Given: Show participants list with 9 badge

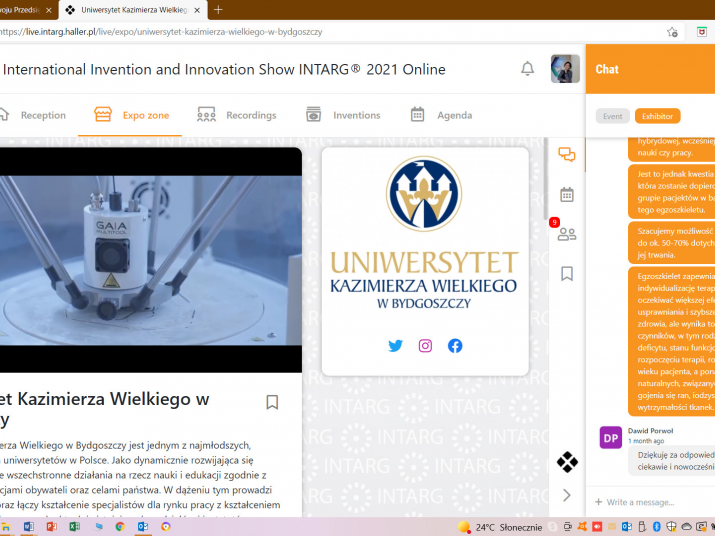Looking at the screenshot, I should click(566, 234).
